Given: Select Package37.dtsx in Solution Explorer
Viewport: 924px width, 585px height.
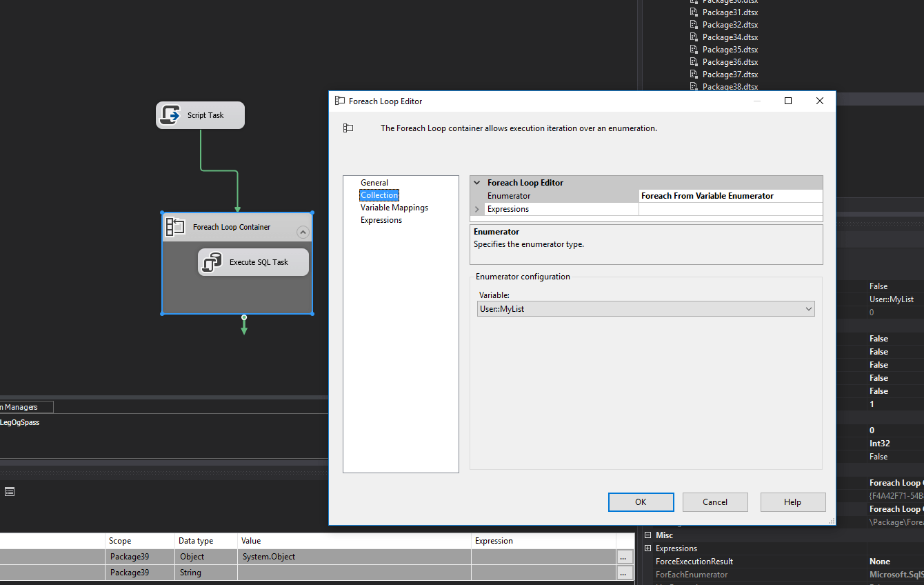Looking at the screenshot, I should (730, 75).
